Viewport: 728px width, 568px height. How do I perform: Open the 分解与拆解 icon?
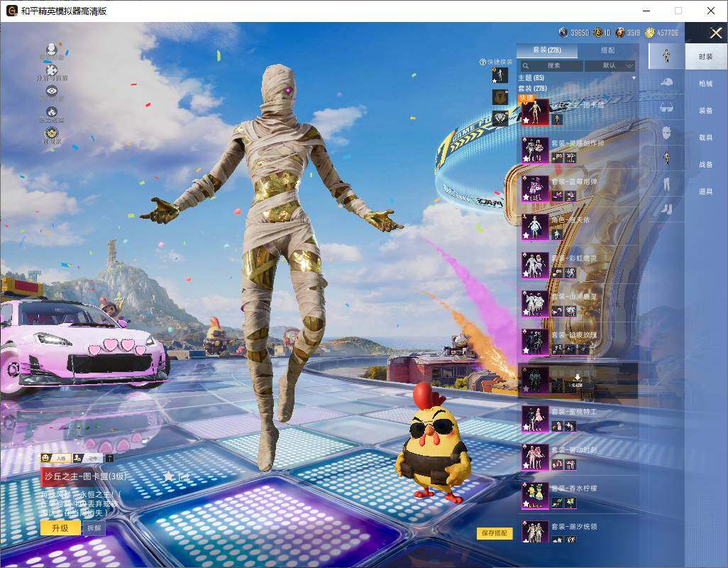pos(52,70)
